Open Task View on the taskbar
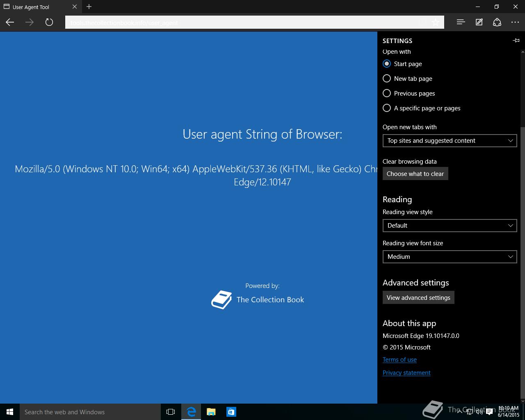 point(171,412)
